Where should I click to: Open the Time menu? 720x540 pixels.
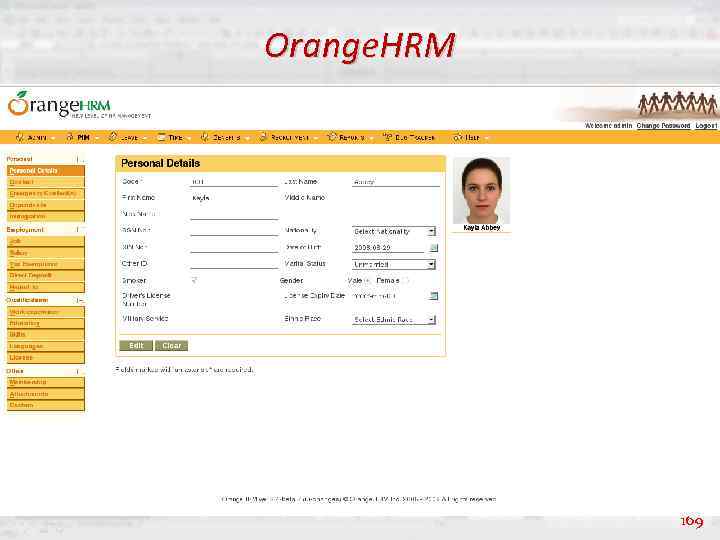pos(174,137)
